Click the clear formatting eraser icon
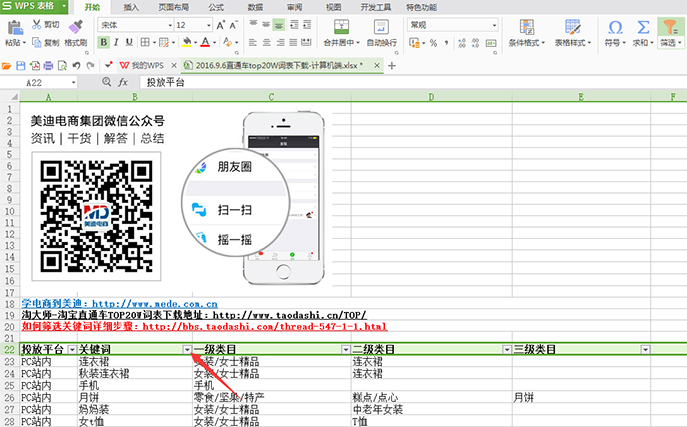The height and width of the screenshot is (427, 687). tap(227, 42)
